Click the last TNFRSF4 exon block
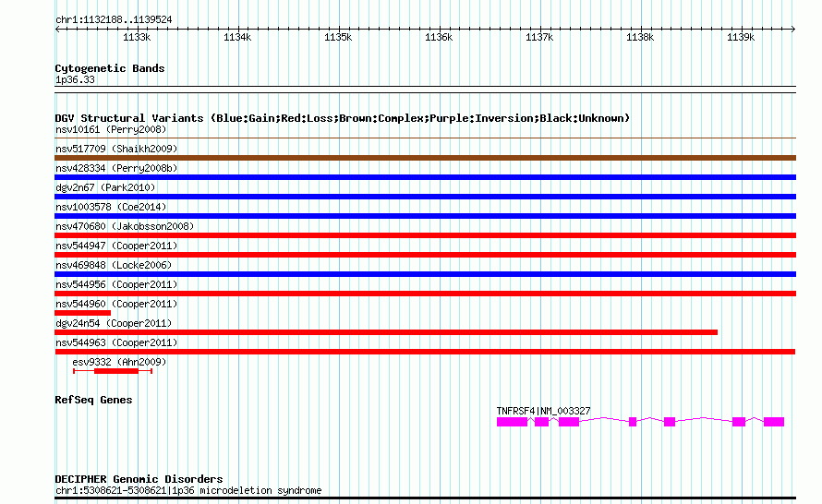 [x=774, y=422]
